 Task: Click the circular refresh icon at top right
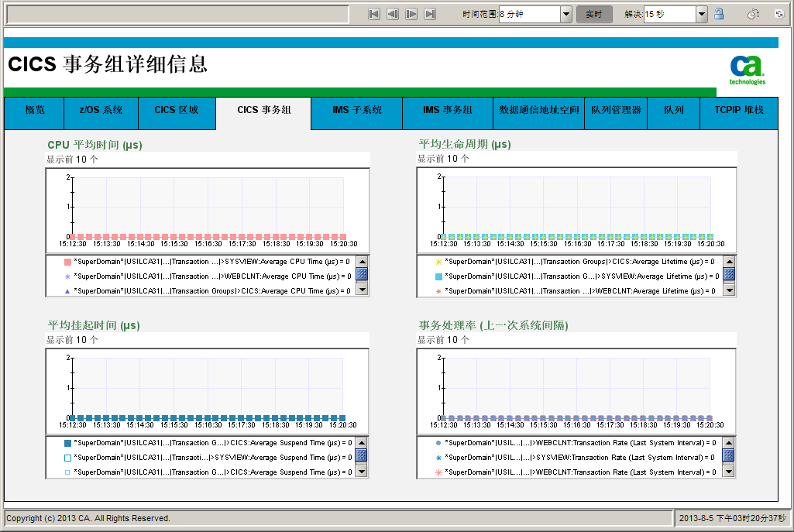point(779,14)
